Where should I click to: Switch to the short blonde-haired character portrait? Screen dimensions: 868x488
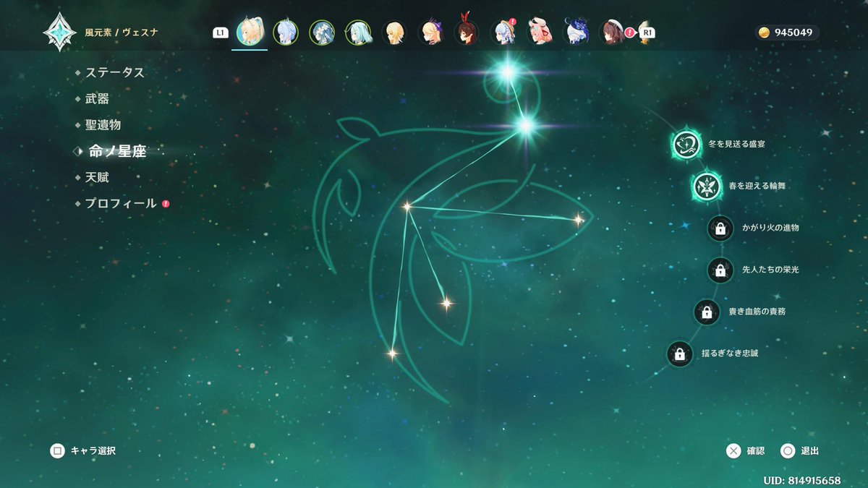(394, 32)
